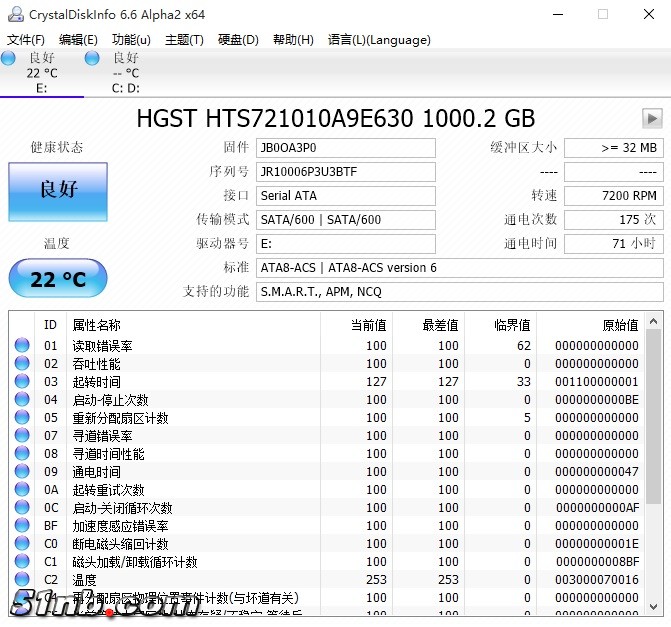The height and width of the screenshot is (627, 671).
Task: Click the 标准 field ATA8-ACS version 6
Action: click(x=460, y=268)
